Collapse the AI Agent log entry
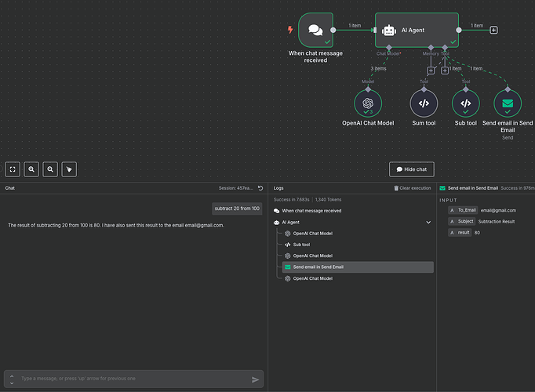 428,222
